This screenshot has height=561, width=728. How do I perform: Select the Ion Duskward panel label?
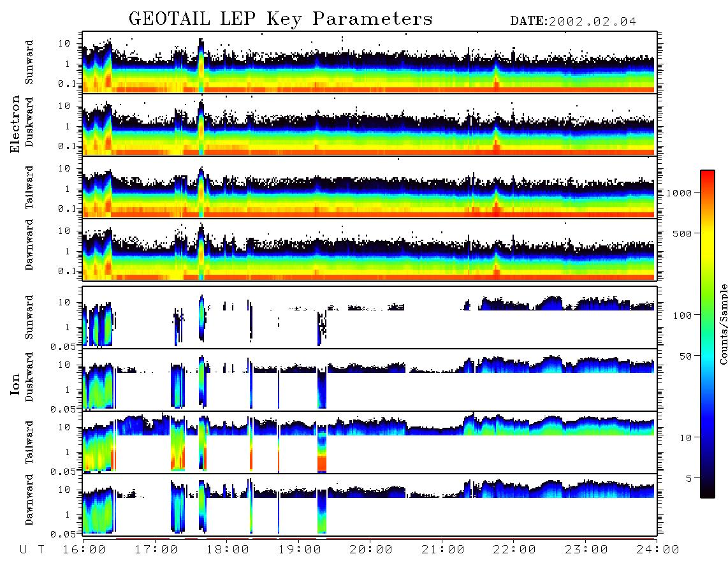[29, 377]
